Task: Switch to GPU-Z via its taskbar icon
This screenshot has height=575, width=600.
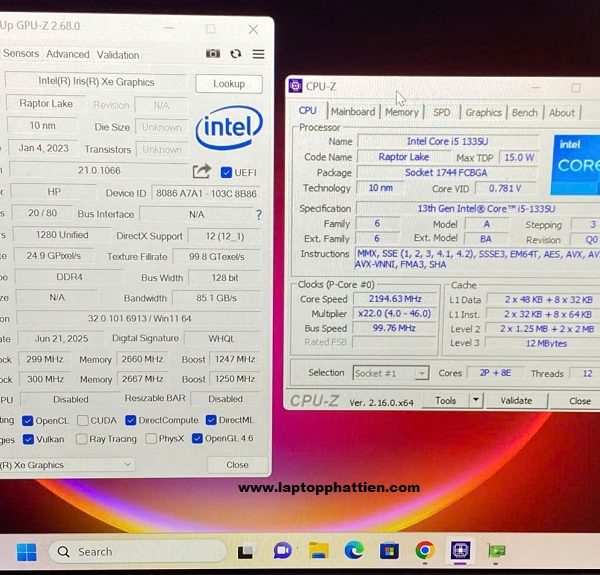Action: coord(496,551)
